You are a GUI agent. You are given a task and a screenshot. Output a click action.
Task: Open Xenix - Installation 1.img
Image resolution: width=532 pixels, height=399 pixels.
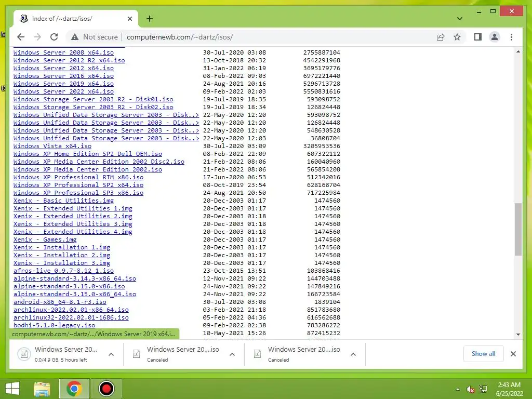tap(62, 248)
